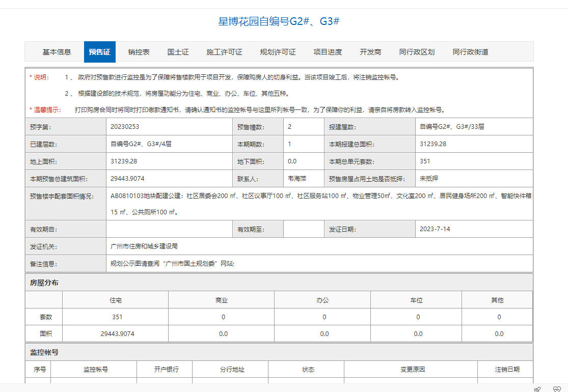Click the 住宅 column header
Screen dimensions: 568x392
click(116, 300)
